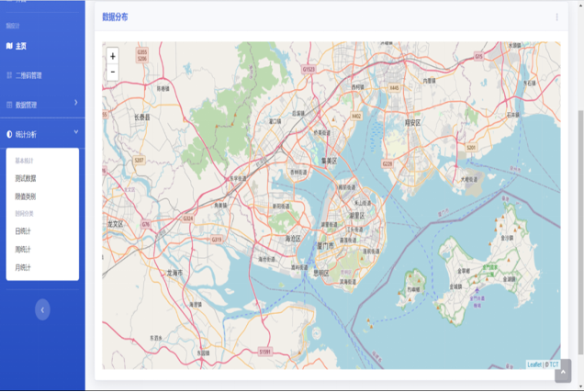Click the G228 road shield on map

pyautogui.click(x=387, y=163)
